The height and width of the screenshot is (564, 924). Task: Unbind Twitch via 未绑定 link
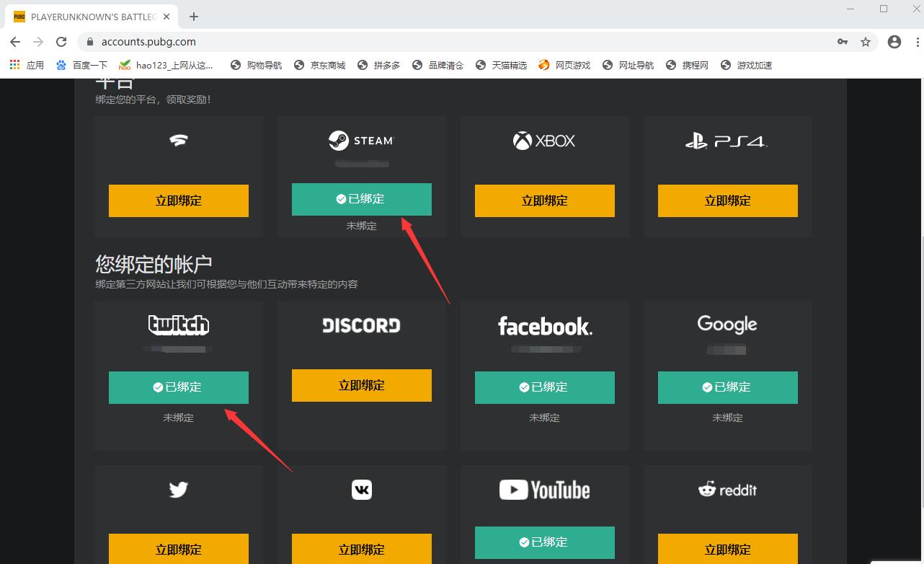tap(178, 418)
